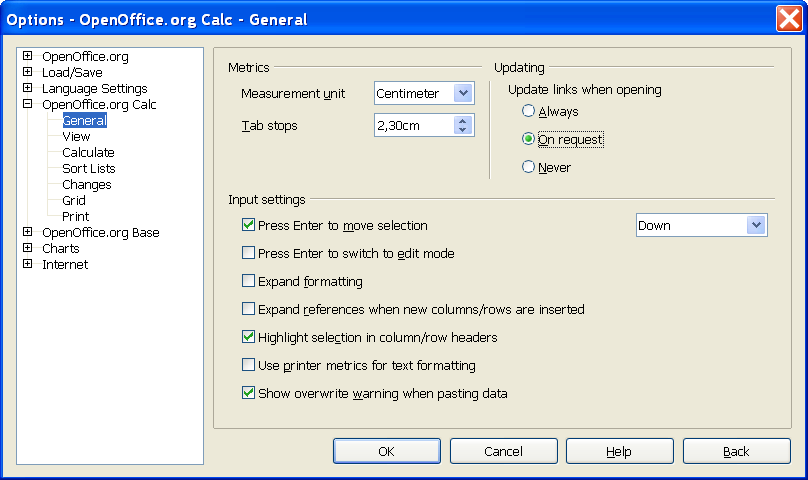Decrease Tab stops with spinner down arrow
The image size is (808, 480).
(462, 130)
